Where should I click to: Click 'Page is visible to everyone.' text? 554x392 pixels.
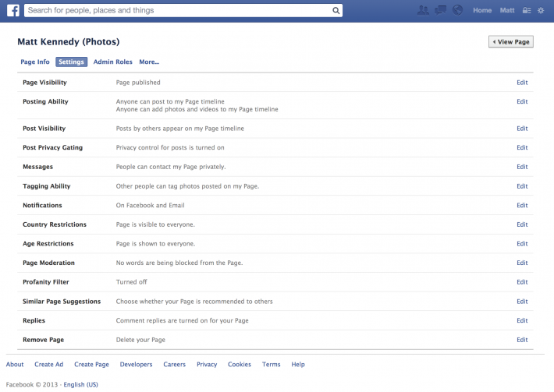click(x=155, y=224)
